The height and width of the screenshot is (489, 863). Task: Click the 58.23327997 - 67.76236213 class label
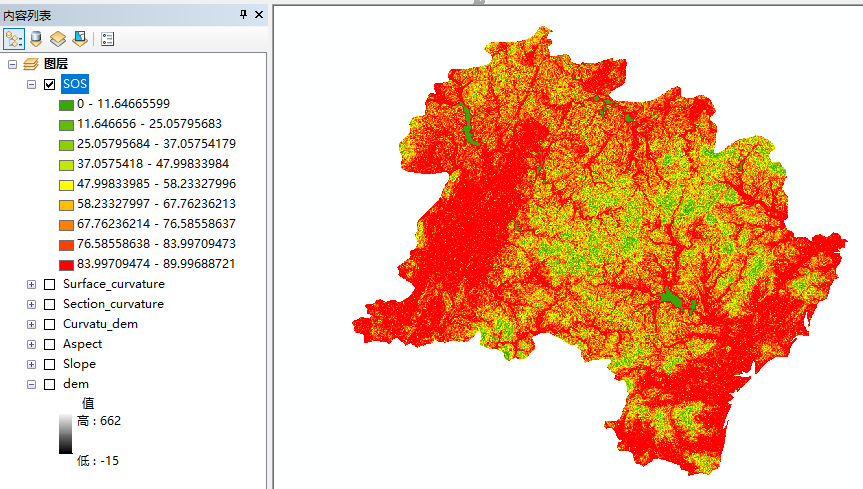coord(156,204)
